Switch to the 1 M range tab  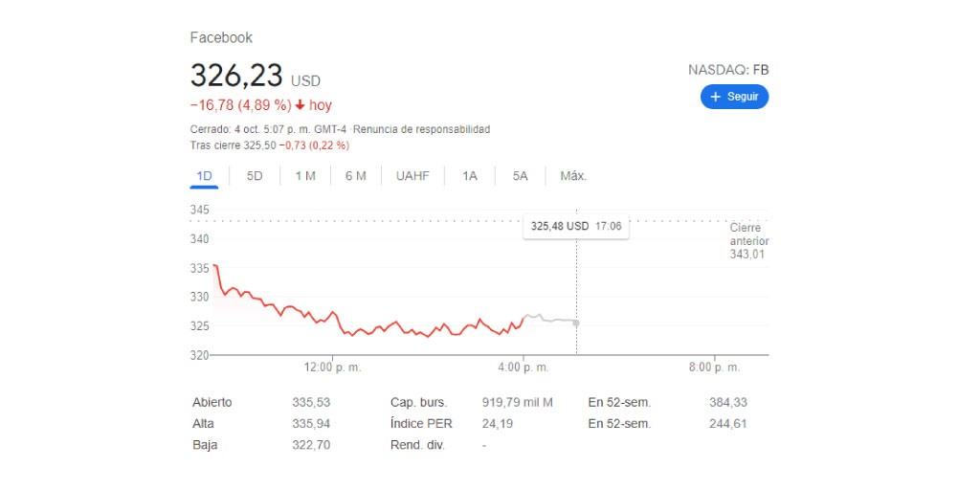point(305,176)
